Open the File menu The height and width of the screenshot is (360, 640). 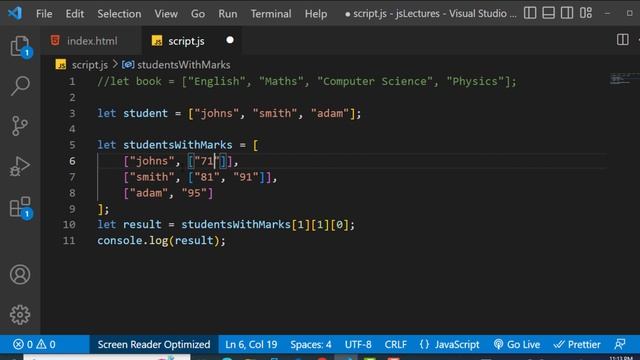(44, 14)
